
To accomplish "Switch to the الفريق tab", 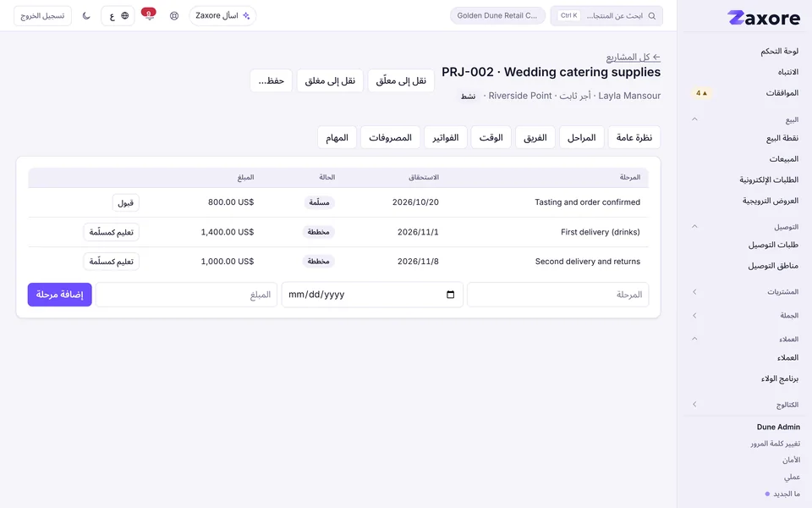I will [x=535, y=137].
